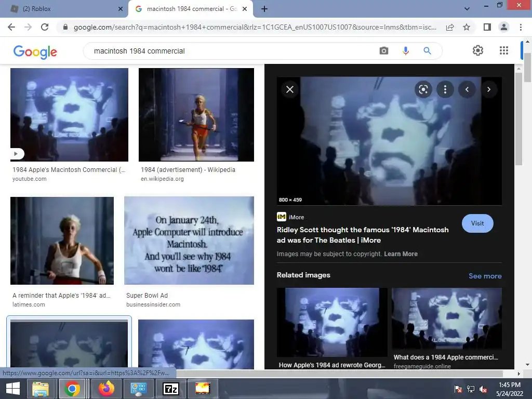Viewport: 532px width, 399px height.
Task: Close the Roblox tab
Action: pos(121,9)
